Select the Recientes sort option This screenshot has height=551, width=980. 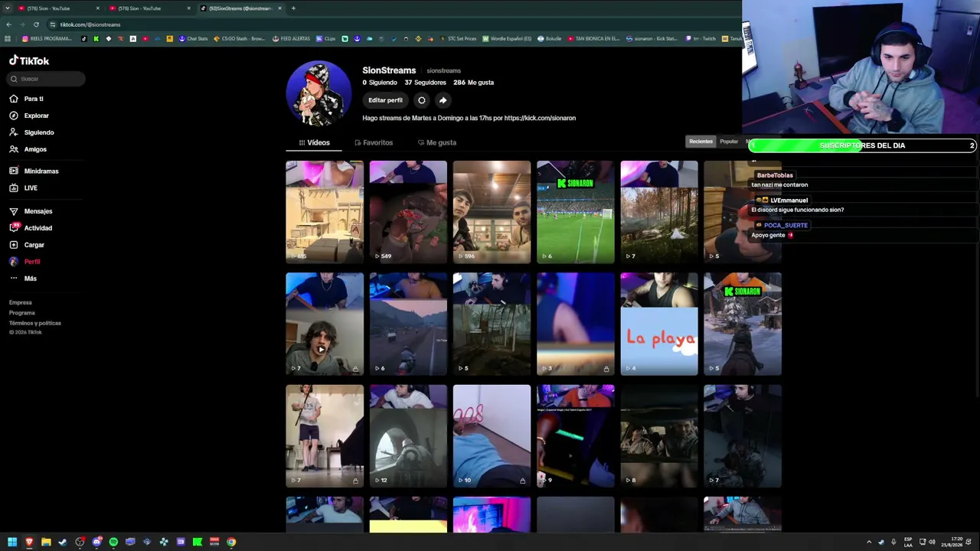coord(701,142)
